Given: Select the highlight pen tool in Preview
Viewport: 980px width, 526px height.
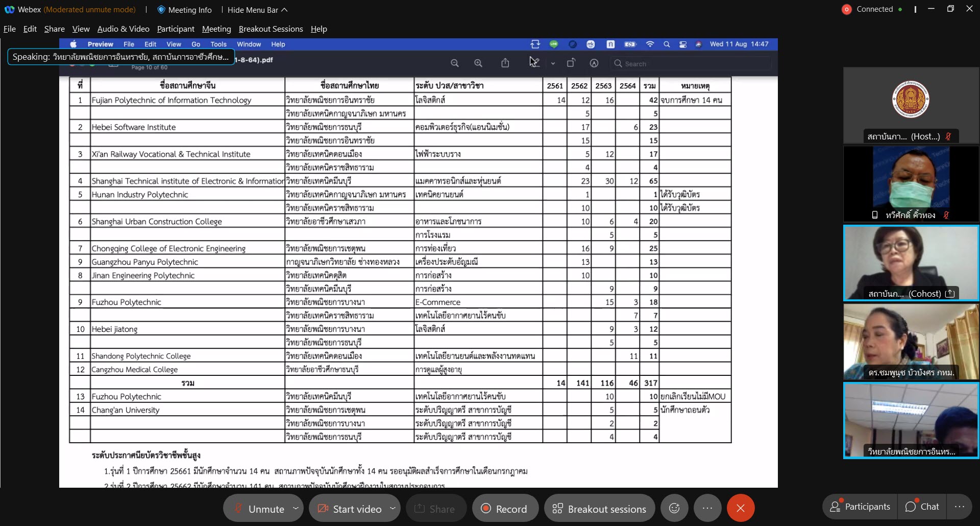Looking at the screenshot, I should pos(534,63).
